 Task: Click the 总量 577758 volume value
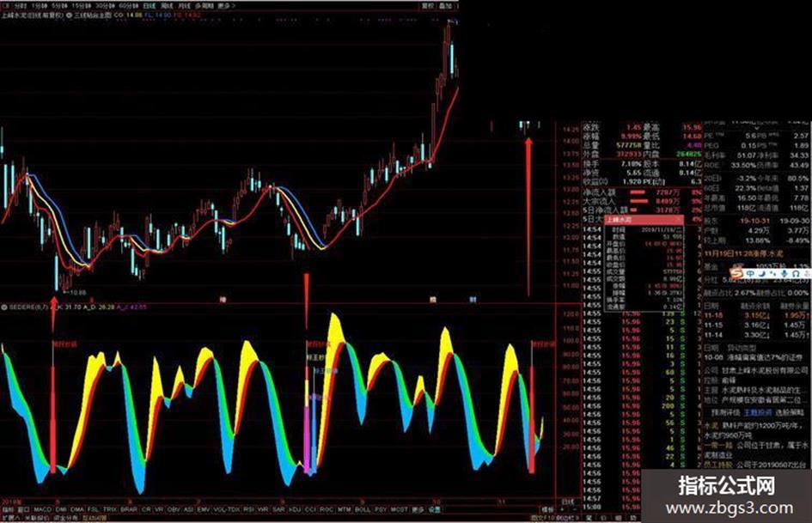coord(629,145)
